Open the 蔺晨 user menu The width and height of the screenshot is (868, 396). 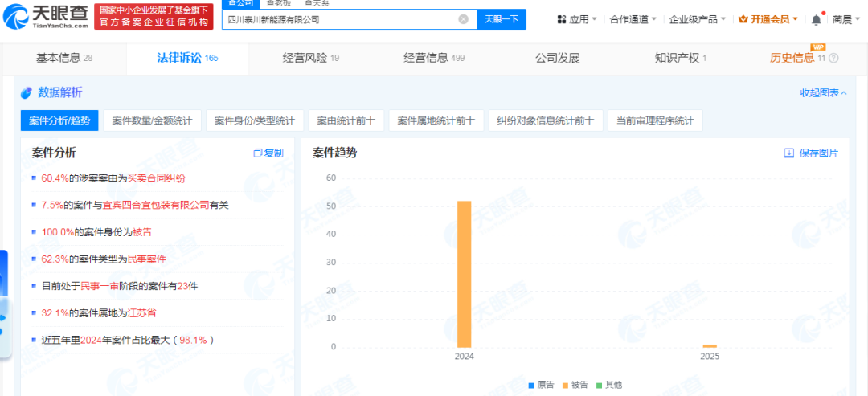[846, 19]
